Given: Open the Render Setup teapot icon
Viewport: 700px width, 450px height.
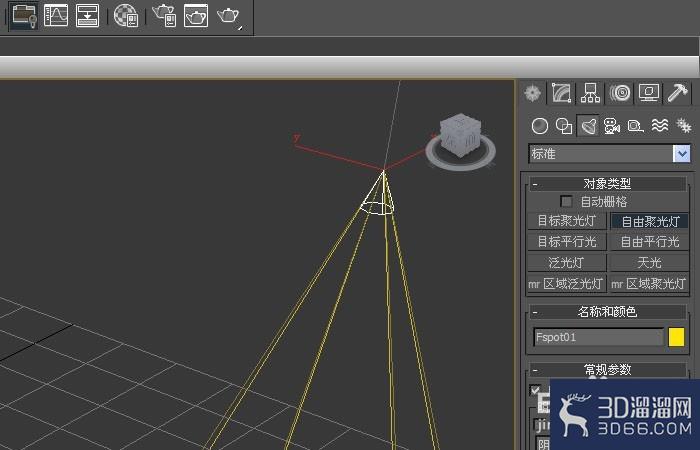Looking at the screenshot, I should pos(164,16).
